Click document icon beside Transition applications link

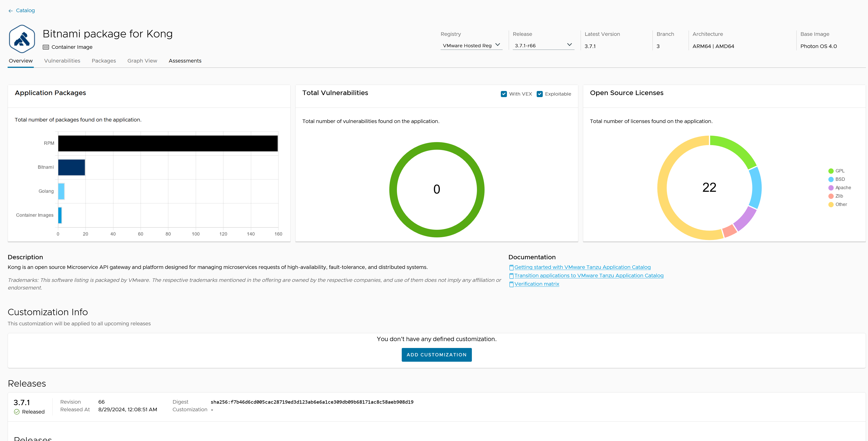pos(511,276)
